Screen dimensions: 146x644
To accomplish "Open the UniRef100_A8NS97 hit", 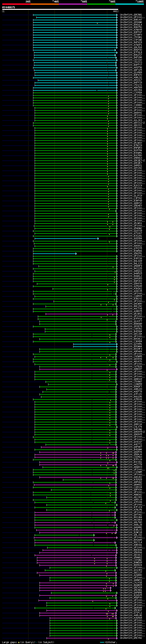I will pyautogui.click(x=131, y=369).
